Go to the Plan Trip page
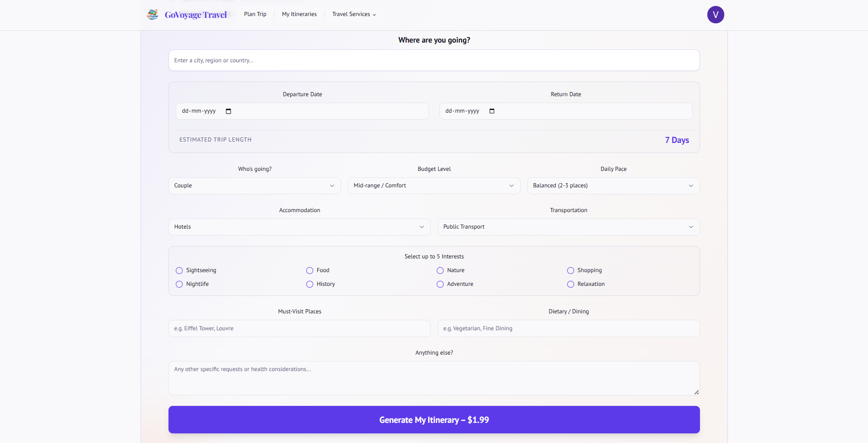Screen dimensions: 868x443 pos(255,14)
